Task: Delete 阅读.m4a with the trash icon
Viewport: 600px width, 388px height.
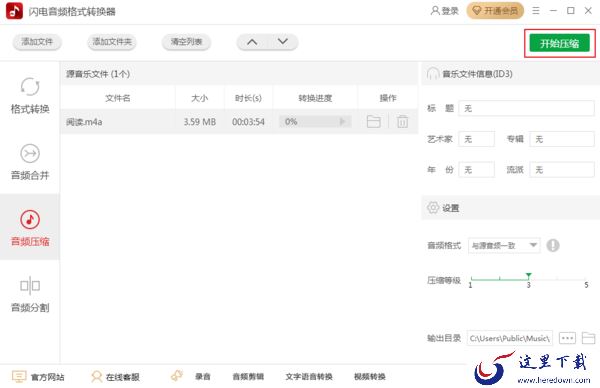Action: pyautogui.click(x=402, y=122)
